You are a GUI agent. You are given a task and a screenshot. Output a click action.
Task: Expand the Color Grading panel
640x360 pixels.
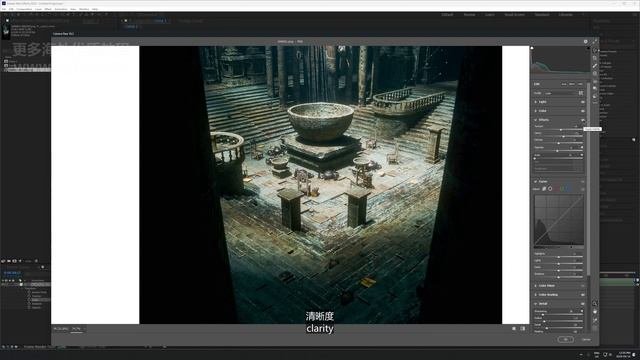tap(536, 295)
